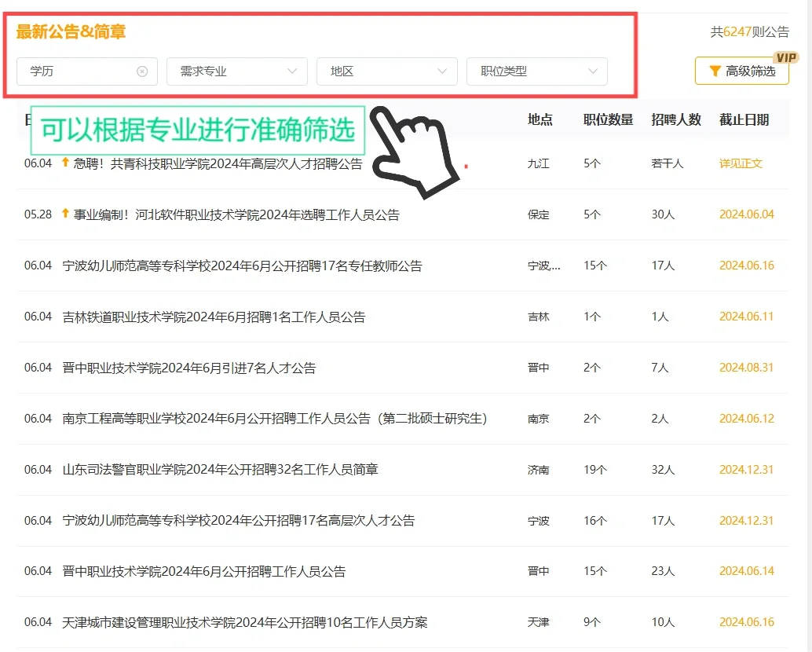Screen dimensions: 812x652
Task: Click the 若干人 recruit count cell
Action: (x=668, y=163)
